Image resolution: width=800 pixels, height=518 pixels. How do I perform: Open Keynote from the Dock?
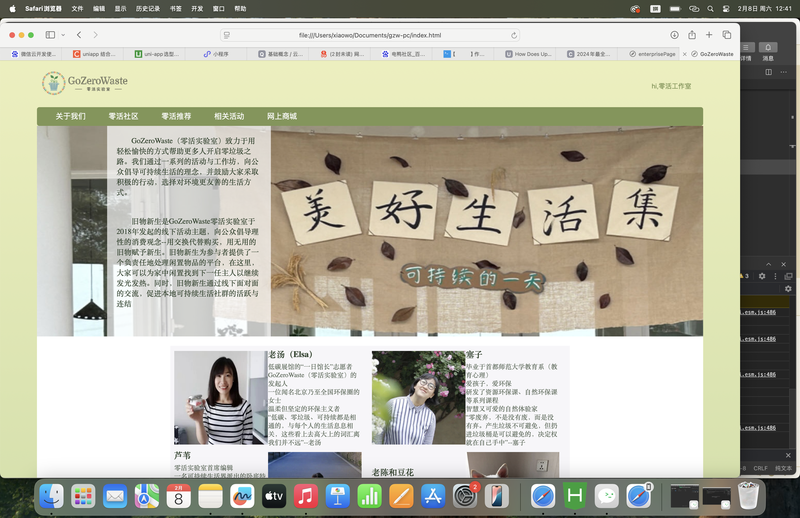[x=337, y=496]
